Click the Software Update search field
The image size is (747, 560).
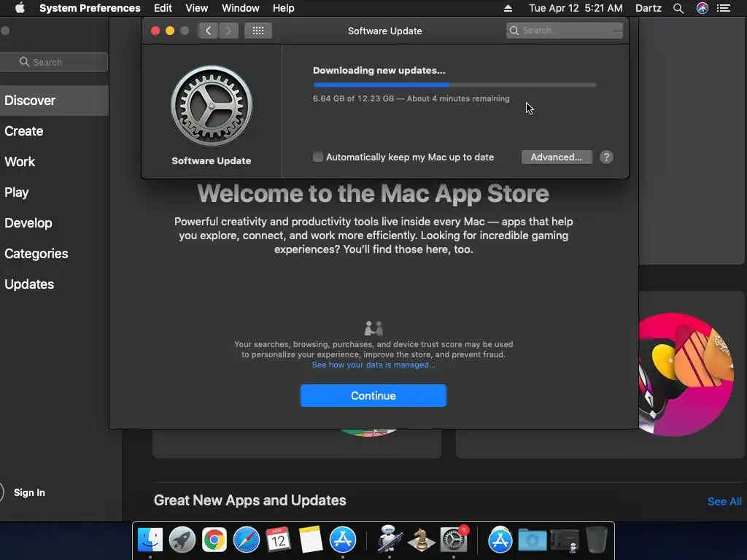click(565, 31)
